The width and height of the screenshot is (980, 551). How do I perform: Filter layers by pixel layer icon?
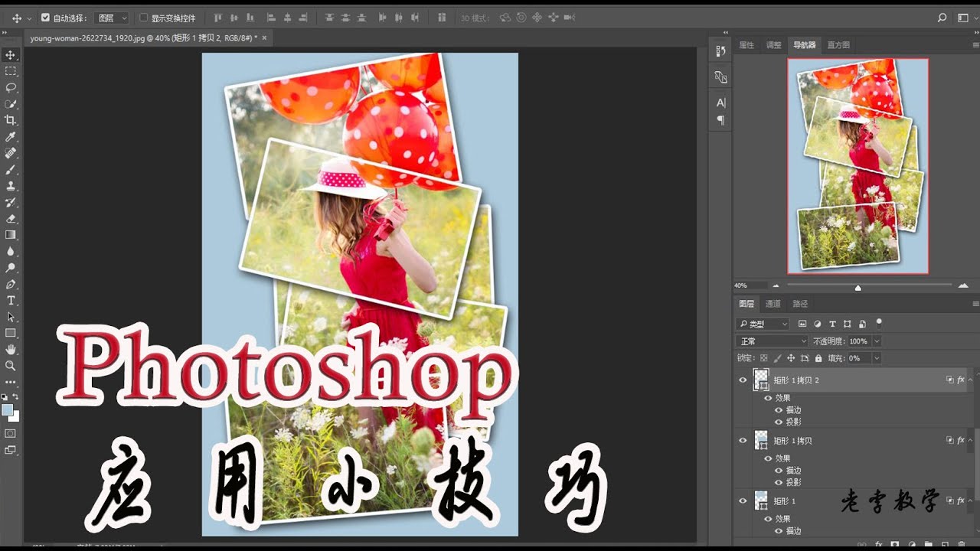tap(802, 324)
